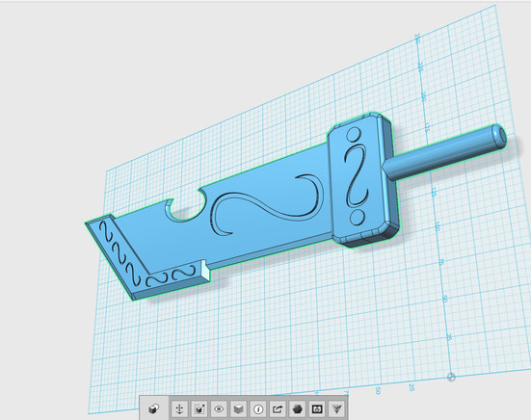Click the solid selection cube icon
Image resolution: width=531 pixels, height=420 pixels.
pyautogui.click(x=154, y=409)
